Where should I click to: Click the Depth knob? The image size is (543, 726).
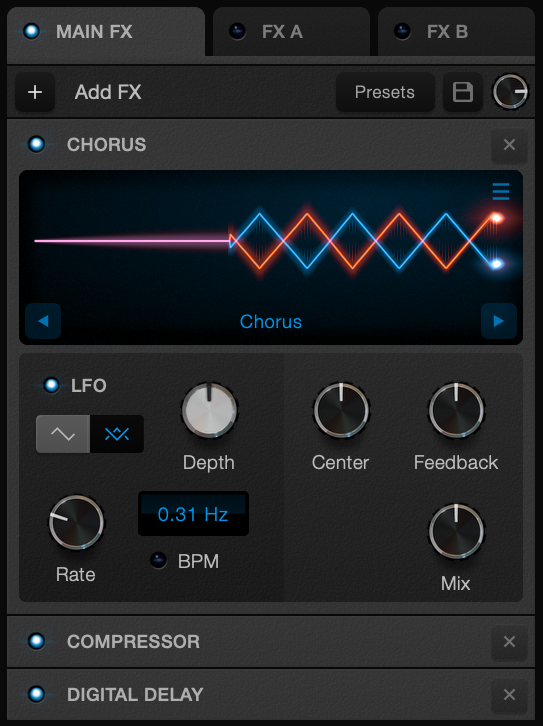[x=209, y=411]
